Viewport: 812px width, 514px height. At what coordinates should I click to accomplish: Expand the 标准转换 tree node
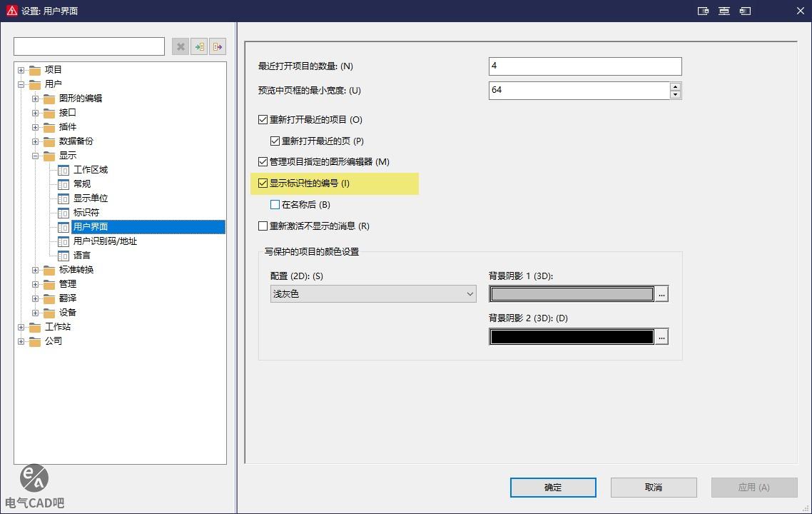click(36, 270)
